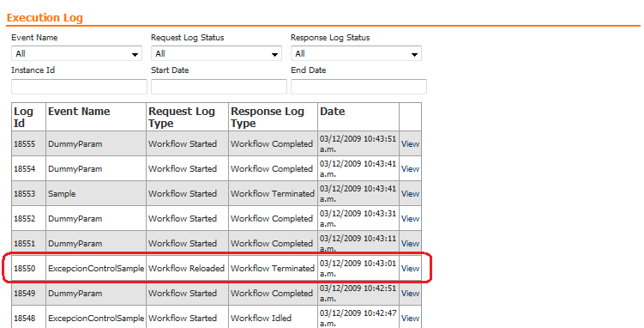
Task: Click ExcepcionControlSample in row 18550
Action: (96, 269)
